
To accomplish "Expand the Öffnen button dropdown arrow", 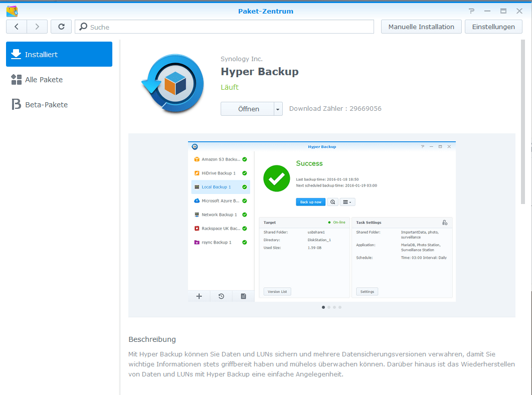I will tap(277, 109).
